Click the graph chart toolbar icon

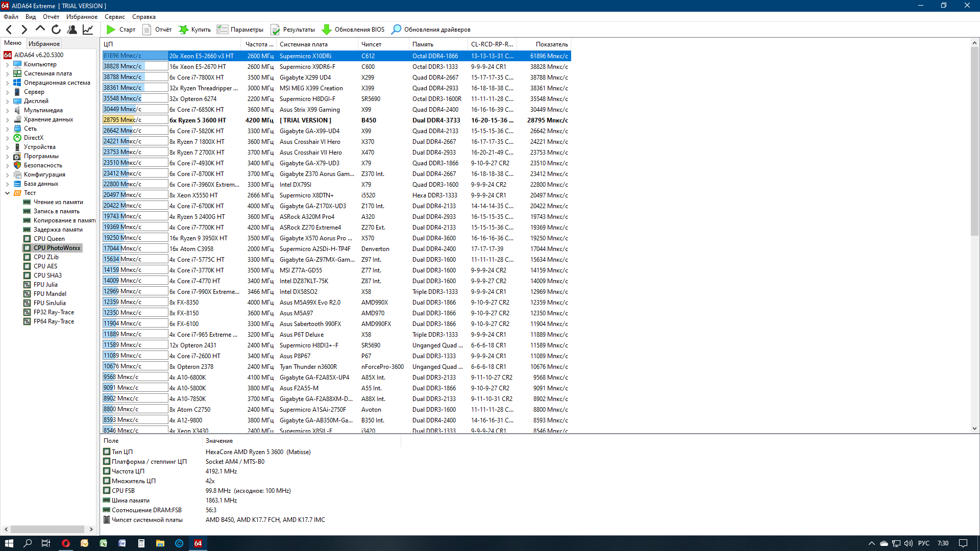88,30
